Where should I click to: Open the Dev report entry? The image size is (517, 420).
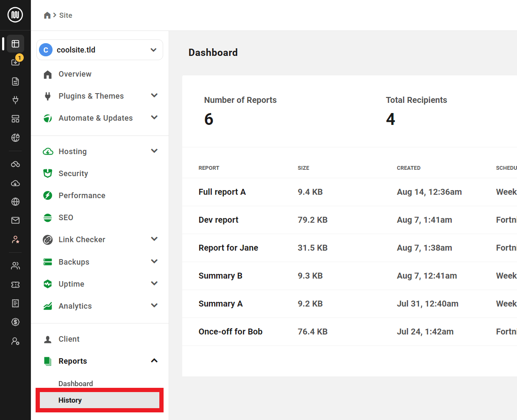pyautogui.click(x=218, y=220)
